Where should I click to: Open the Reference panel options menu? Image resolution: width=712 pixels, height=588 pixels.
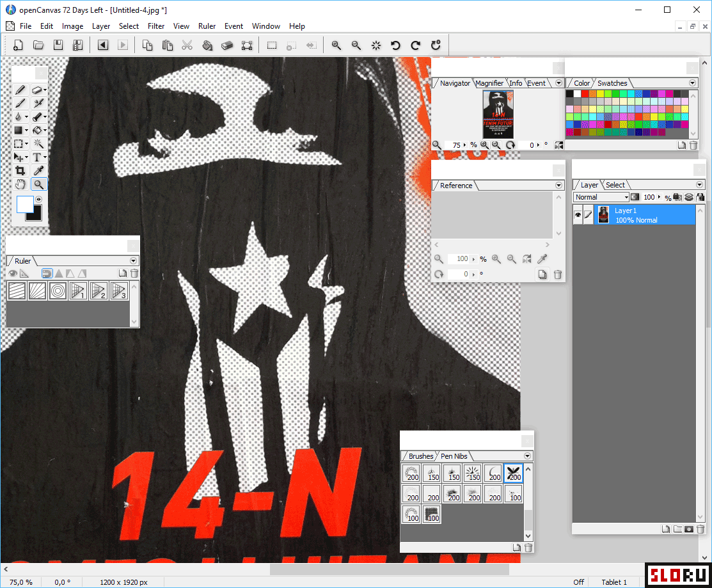(558, 186)
